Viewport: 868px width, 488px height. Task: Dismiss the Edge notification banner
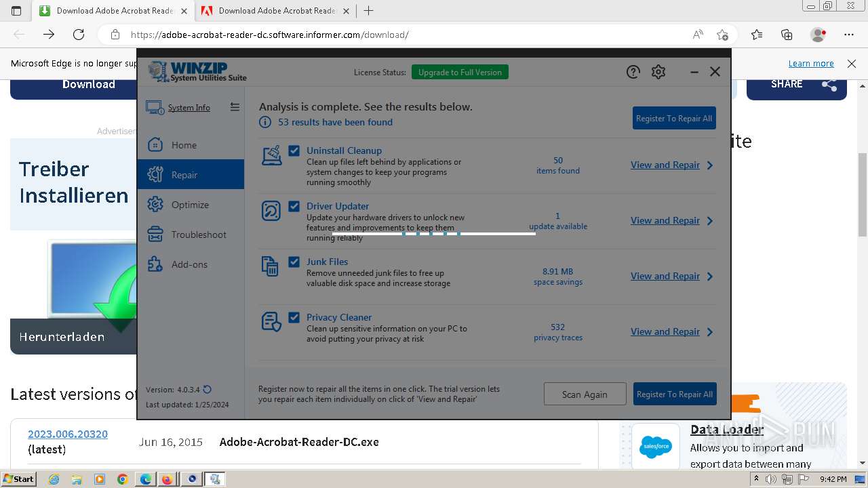[x=852, y=64]
